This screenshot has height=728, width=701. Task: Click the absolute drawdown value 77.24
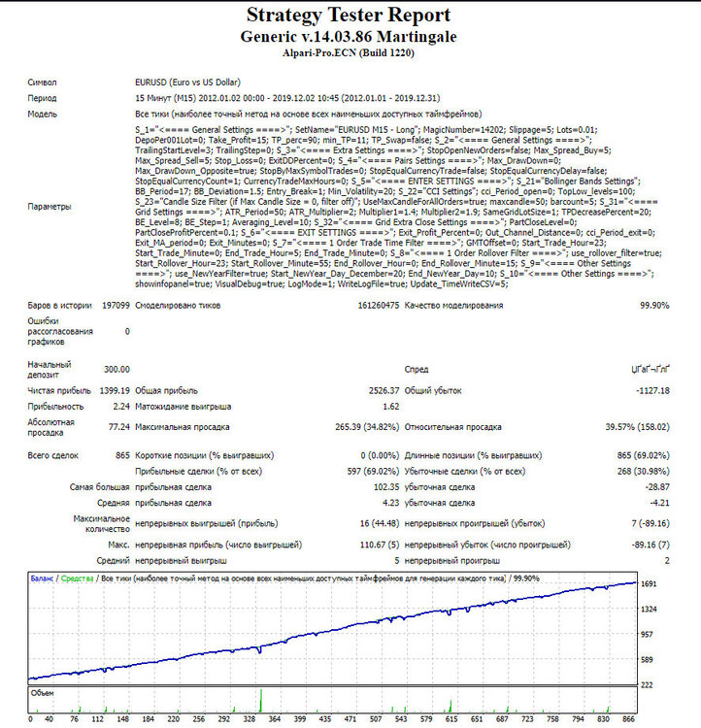118,427
